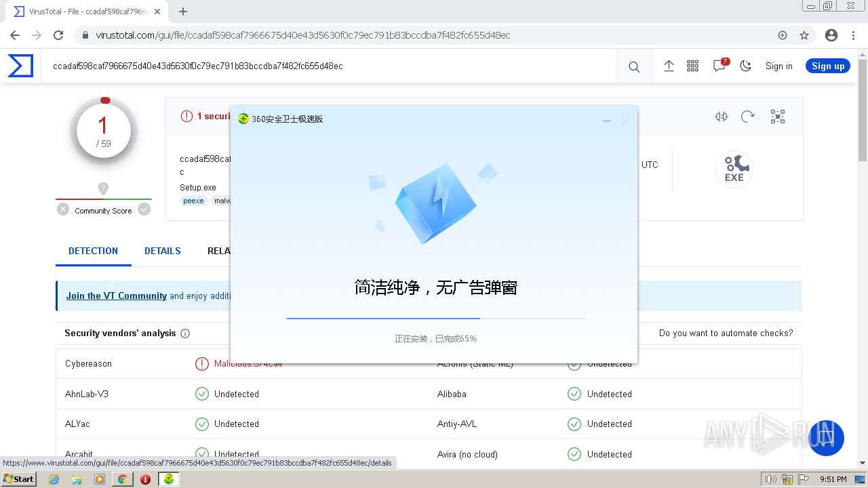Image resolution: width=868 pixels, height=488 pixels.
Task: Toggle dark mode moon icon
Action: pyautogui.click(x=746, y=66)
